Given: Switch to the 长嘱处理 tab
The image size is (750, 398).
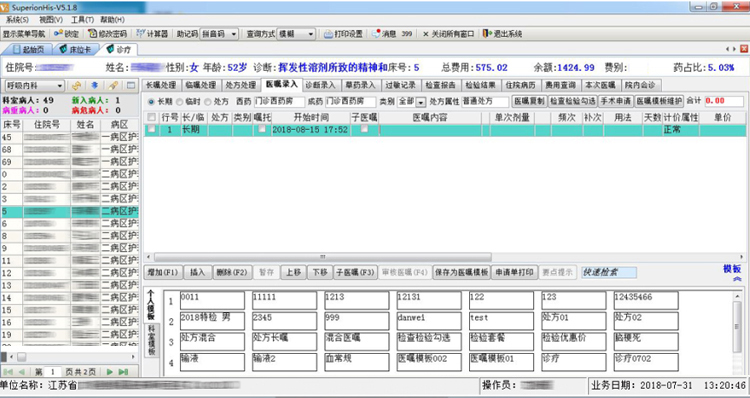Looking at the screenshot, I should coord(161,85).
